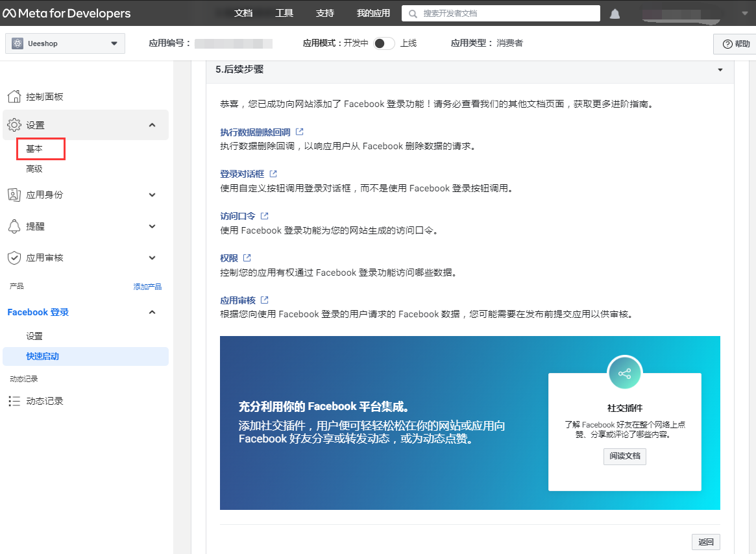This screenshot has width=756, height=554.
Task: Click the settings gear icon in sidebar
Action: pyautogui.click(x=14, y=125)
